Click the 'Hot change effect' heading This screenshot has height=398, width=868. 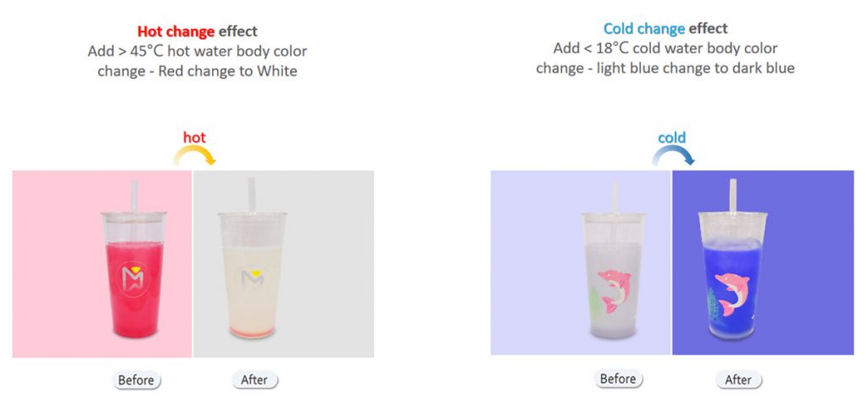pyautogui.click(x=198, y=31)
